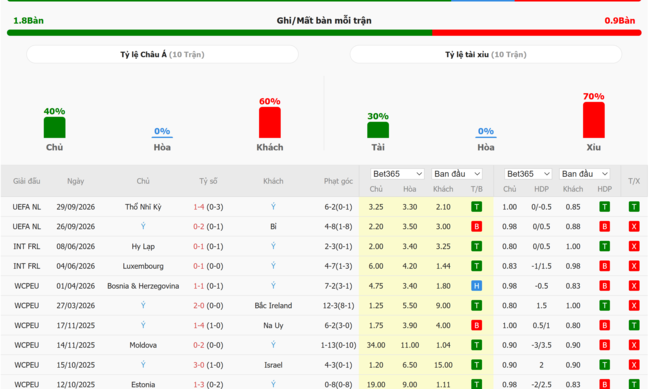Open Bỉ team link
Viewport: 650px width, 389px height.
273,226
